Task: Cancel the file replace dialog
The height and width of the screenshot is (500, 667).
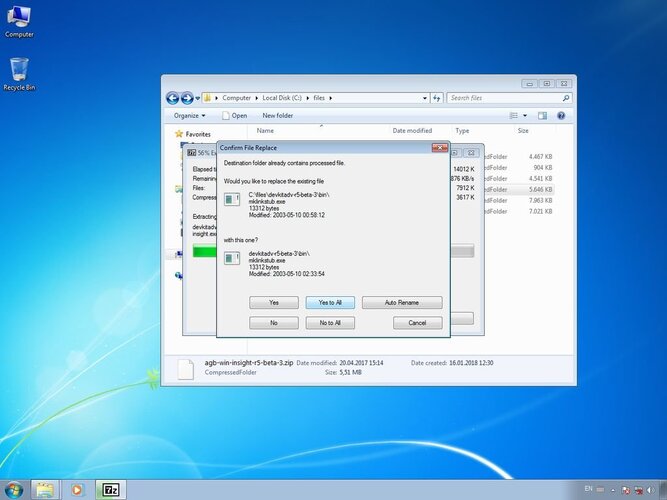Action: point(417,323)
